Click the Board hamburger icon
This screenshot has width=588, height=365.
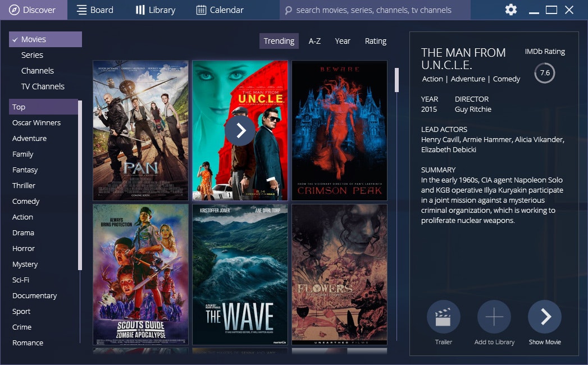click(81, 10)
